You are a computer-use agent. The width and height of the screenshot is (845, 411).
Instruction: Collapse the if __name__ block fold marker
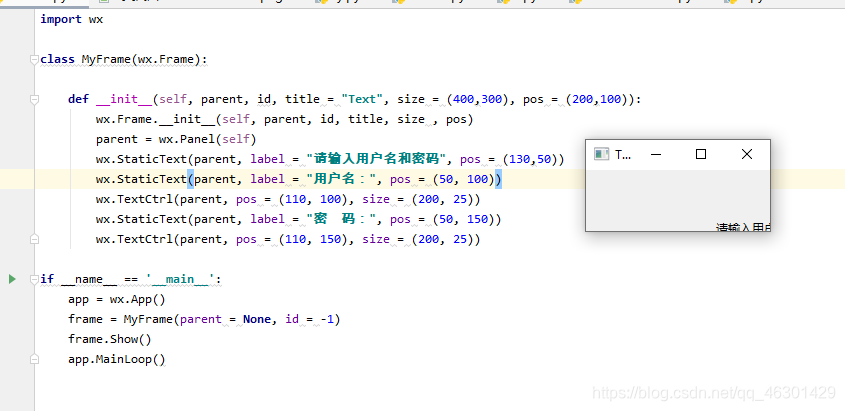coord(34,279)
